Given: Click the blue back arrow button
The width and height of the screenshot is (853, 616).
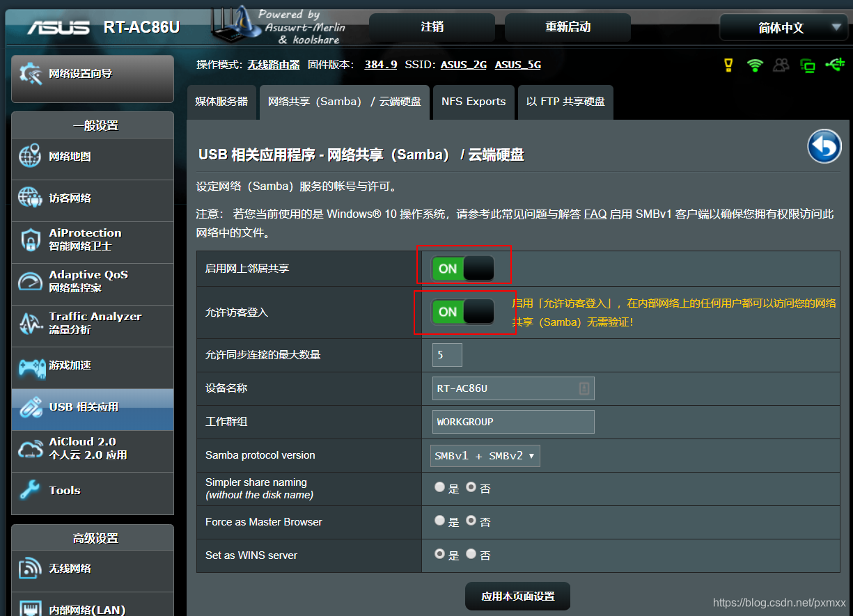Looking at the screenshot, I should [824, 147].
